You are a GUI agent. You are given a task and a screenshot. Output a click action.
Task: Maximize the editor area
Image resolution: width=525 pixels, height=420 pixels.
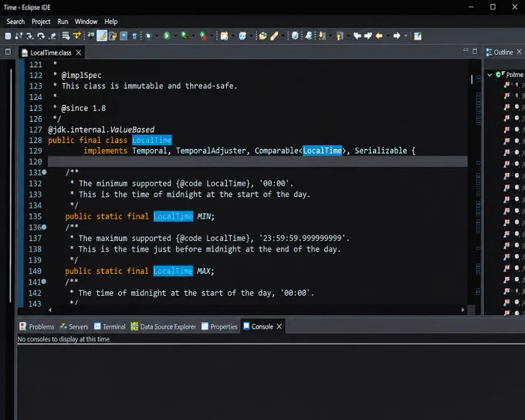click(475, 51)
